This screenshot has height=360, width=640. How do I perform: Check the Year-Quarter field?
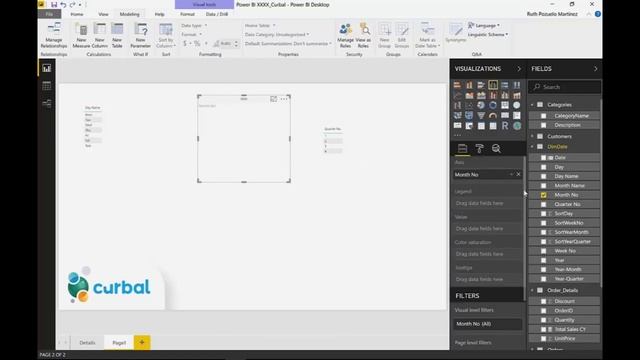543,279
